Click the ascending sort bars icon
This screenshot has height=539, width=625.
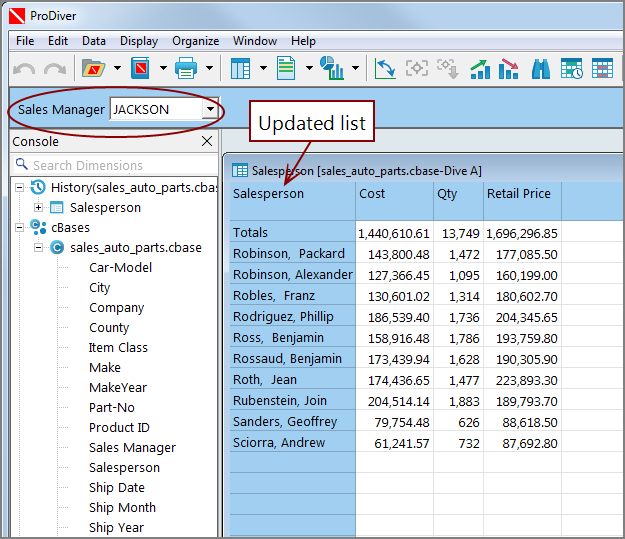pyautogui.click(x=481, y=69)
